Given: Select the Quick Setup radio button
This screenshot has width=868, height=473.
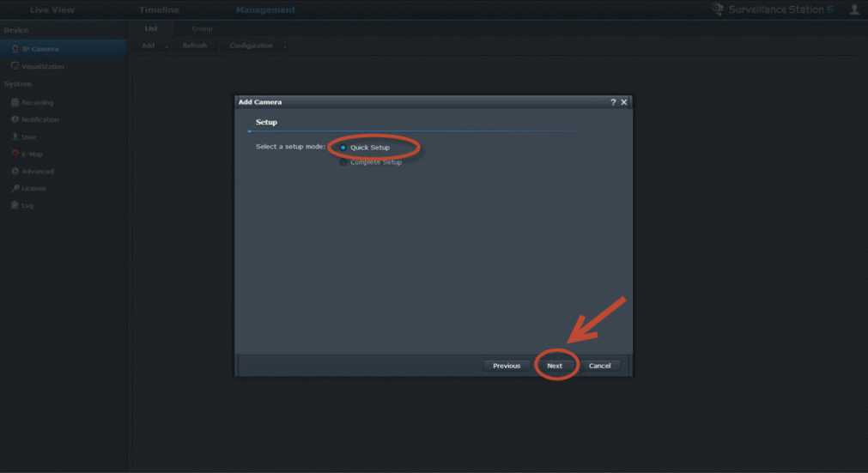Looking at the screenshot, I should tap(343, 148).
